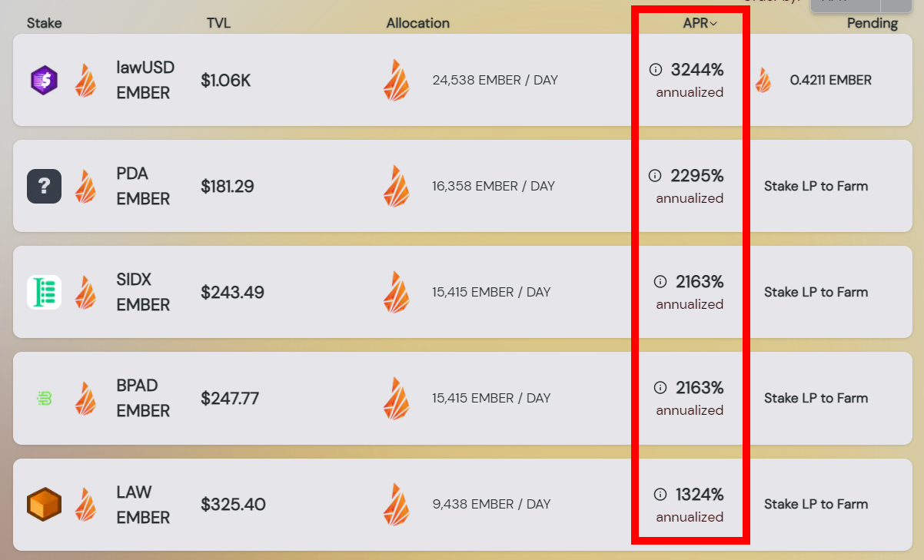Click info icon beside 1324% APR

[660, 494]
